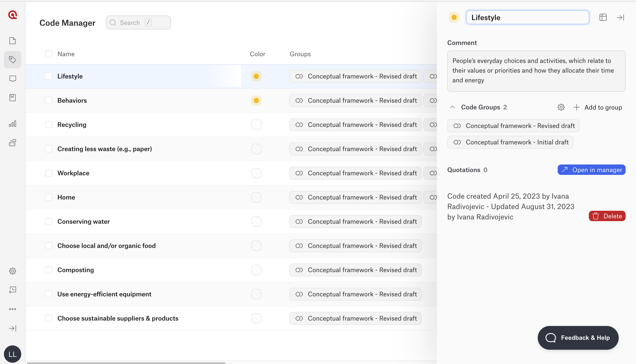Screen dimensions: 636x364
Task: Sort by the Name column header
Action: (x=66, y=54)
